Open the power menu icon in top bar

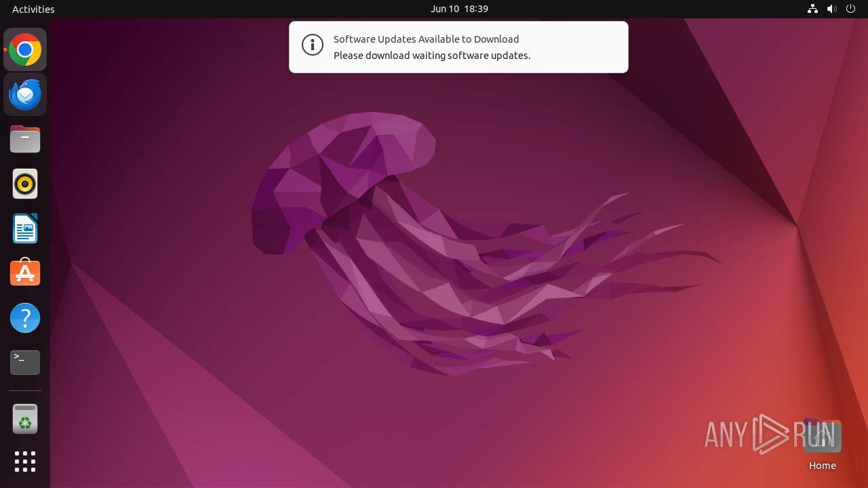850,9
